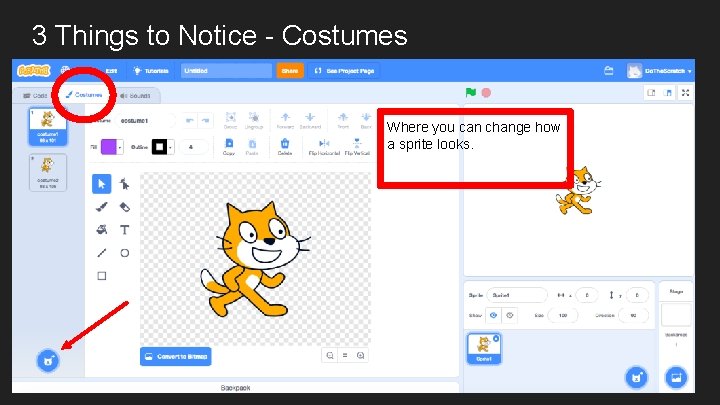Image resolution: width=720 pixels, height=405 pixels.
Task: Open the My Stuff folder icon
Action: [609, 71]
